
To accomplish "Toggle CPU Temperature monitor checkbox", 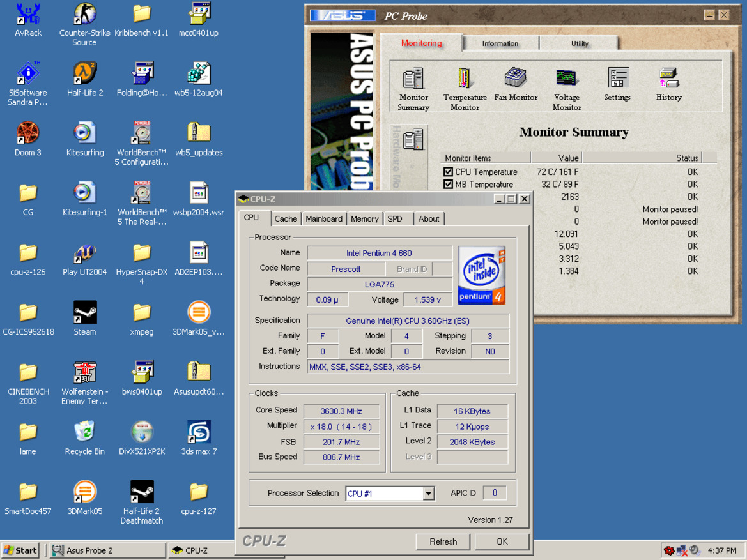I will (x=448, y=172).
